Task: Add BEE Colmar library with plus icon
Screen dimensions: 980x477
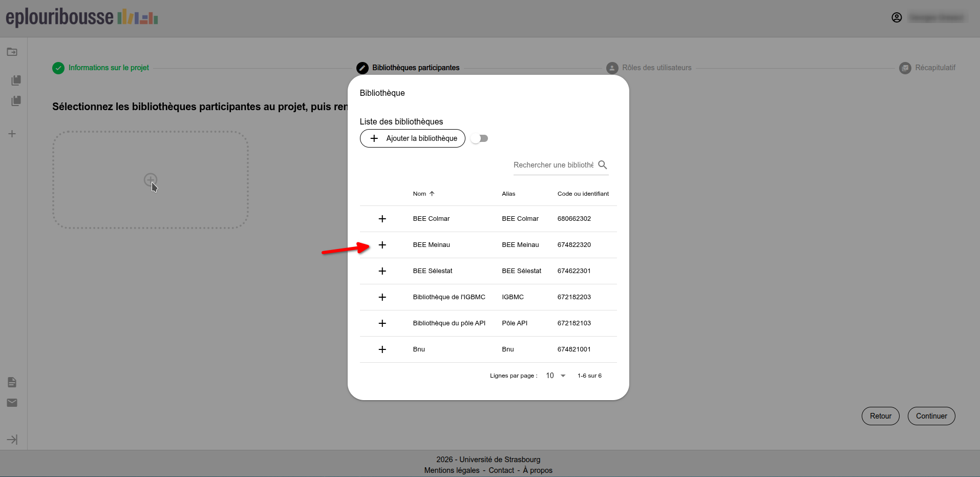Action: 382,219
